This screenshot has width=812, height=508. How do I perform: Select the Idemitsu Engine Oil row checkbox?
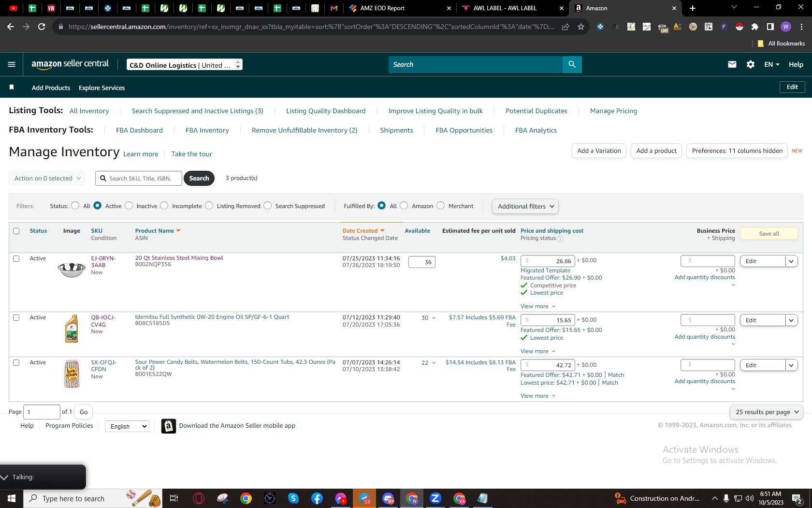(x=16, y=317)
